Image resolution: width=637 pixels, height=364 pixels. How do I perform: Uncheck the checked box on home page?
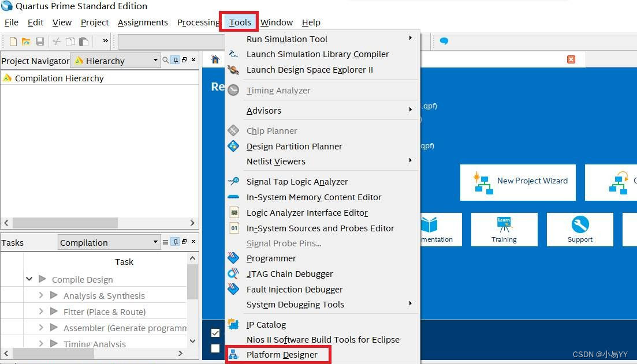215,333
